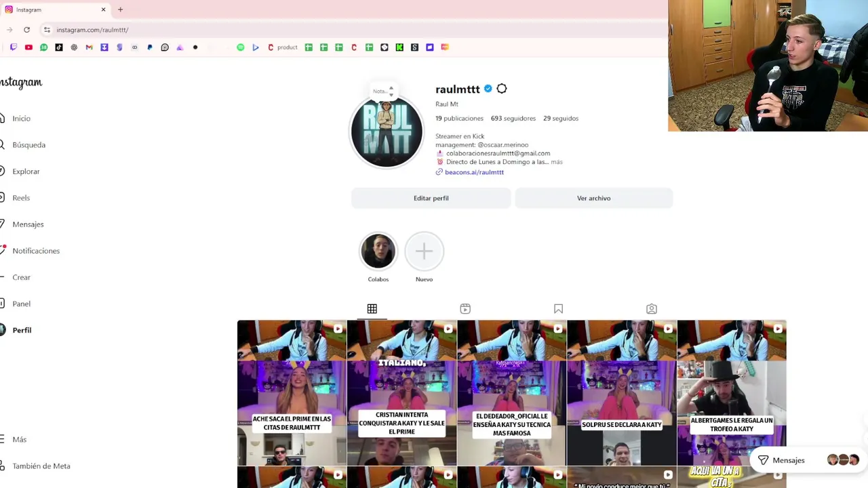Open the Kick green K bookmark
The width and height of the screenshot is (868, 488).
399,47
